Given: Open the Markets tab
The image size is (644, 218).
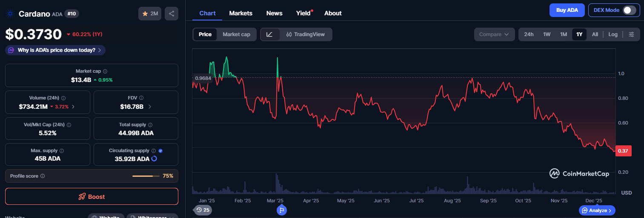Looking at the screenshot, I should click(240, 13).
